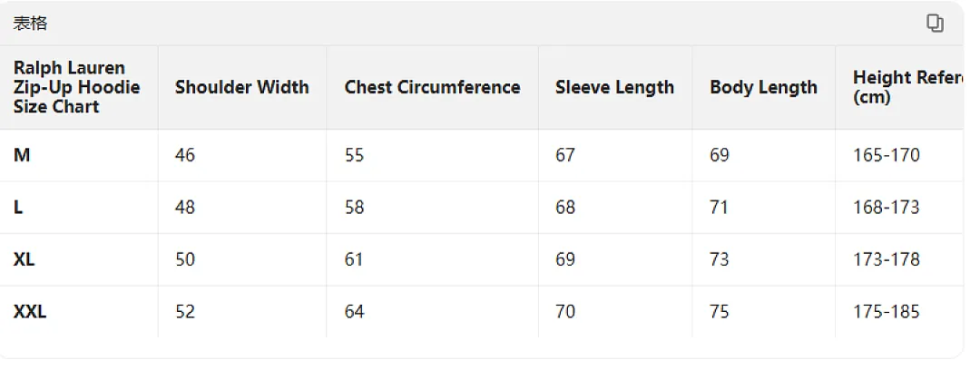The image size is (980, 370).
Task: Click chest circumference value 58
Action: (355, 208)
